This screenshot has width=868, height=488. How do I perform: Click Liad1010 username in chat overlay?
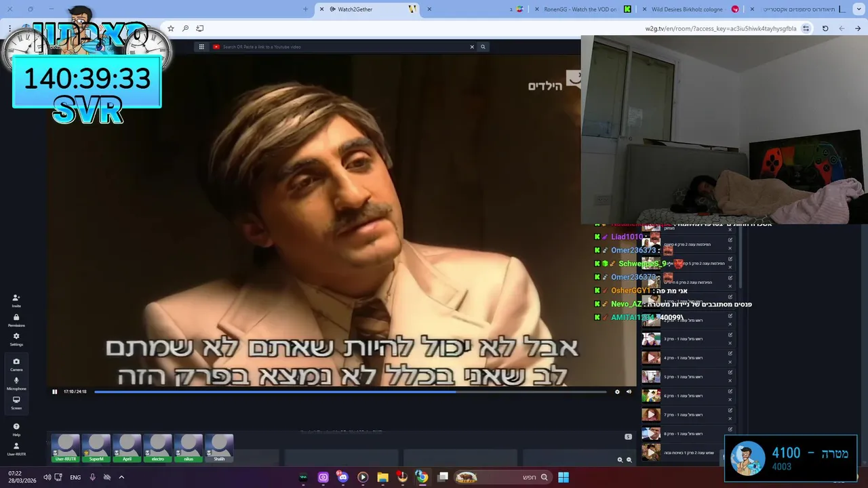point(627,237)
